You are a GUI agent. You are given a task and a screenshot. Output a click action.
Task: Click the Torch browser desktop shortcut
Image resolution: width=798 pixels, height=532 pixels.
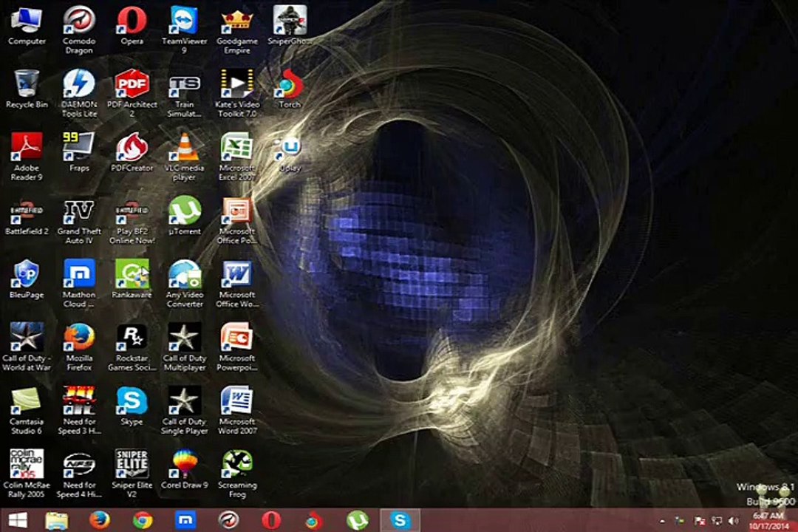click(290, 89)
